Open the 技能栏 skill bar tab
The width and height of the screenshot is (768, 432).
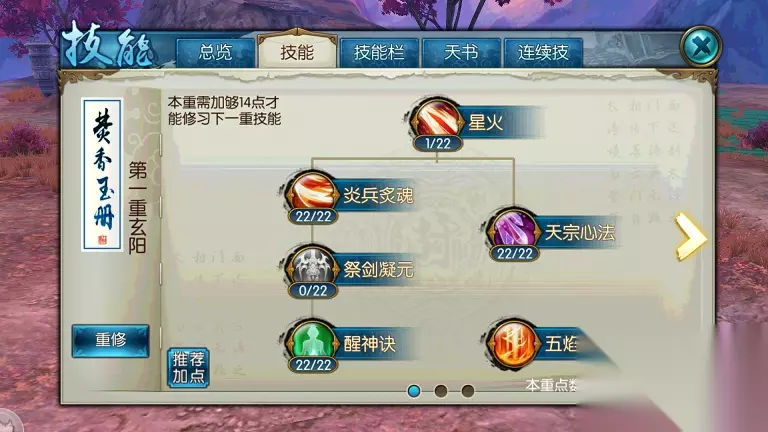pyautogui.click(x=379, y=52)
